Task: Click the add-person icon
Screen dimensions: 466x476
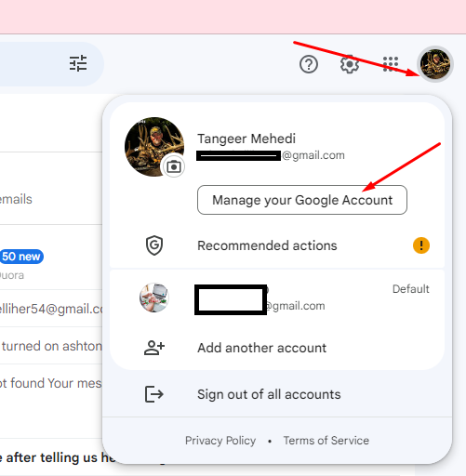Action: (x=154, y=348)
